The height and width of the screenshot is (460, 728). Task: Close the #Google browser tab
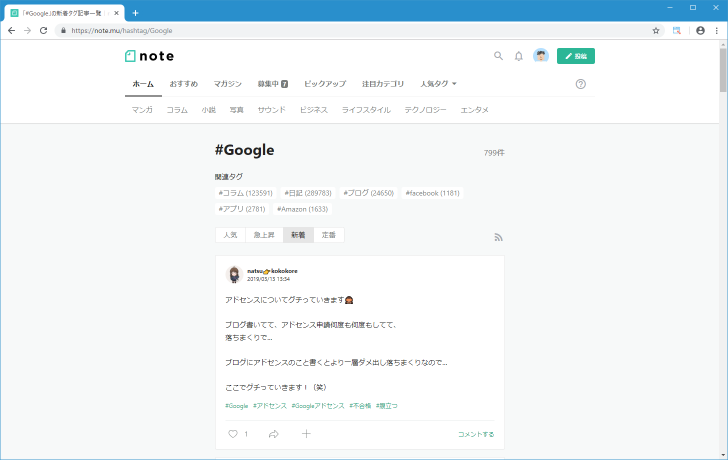click(x=116, y=13)
